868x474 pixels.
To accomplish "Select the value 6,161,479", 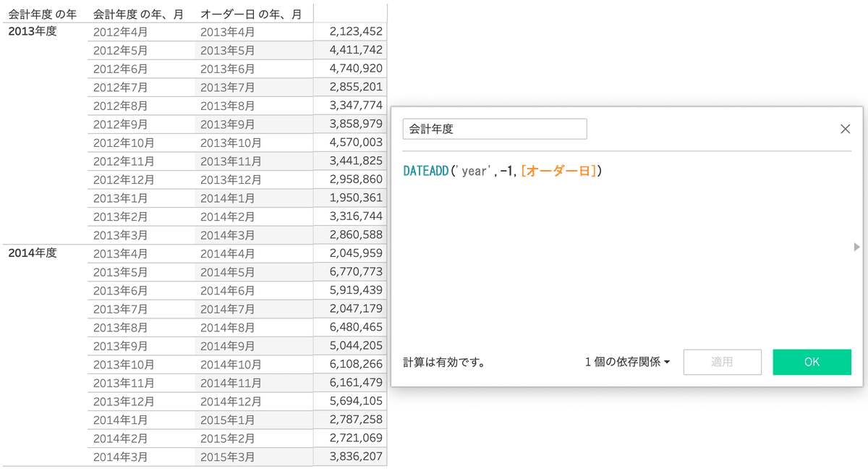I will (x=356, y=382).
